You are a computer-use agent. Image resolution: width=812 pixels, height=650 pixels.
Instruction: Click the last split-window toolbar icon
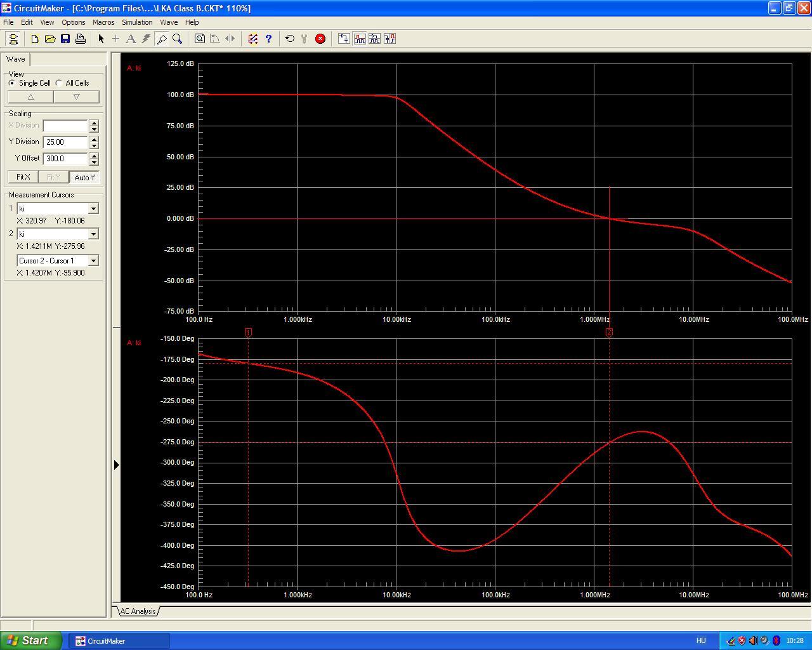[390, 39]
